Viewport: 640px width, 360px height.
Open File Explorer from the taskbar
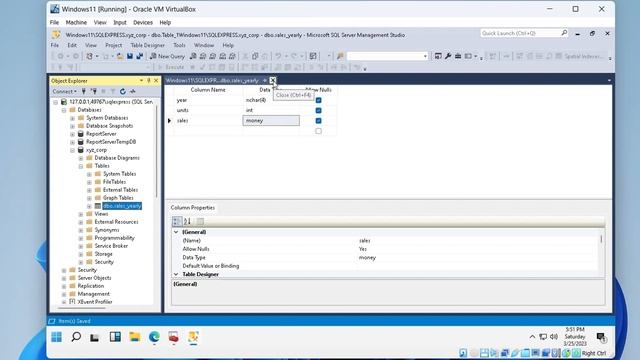(x=135, y=337)
